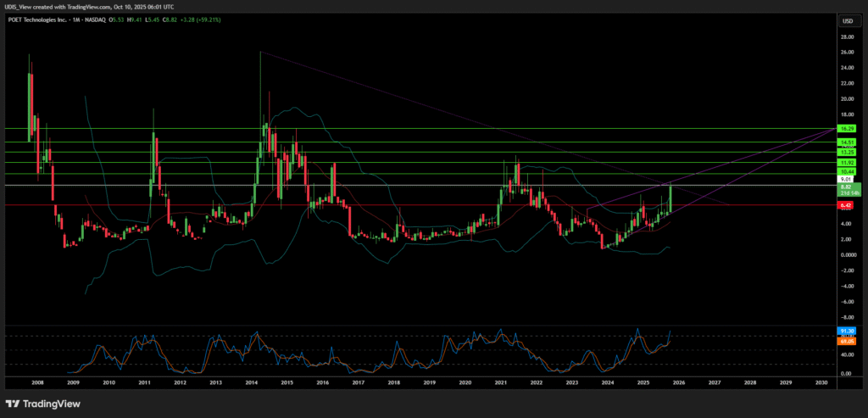Click the 2008 time axis label
The image size is (868, 418).
click(38, 383)
